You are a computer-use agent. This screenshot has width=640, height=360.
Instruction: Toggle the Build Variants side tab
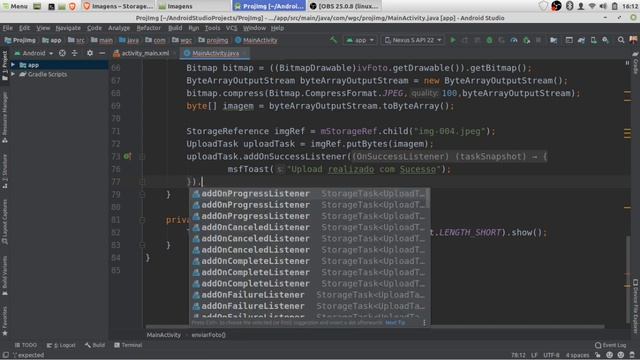(5, 276)
